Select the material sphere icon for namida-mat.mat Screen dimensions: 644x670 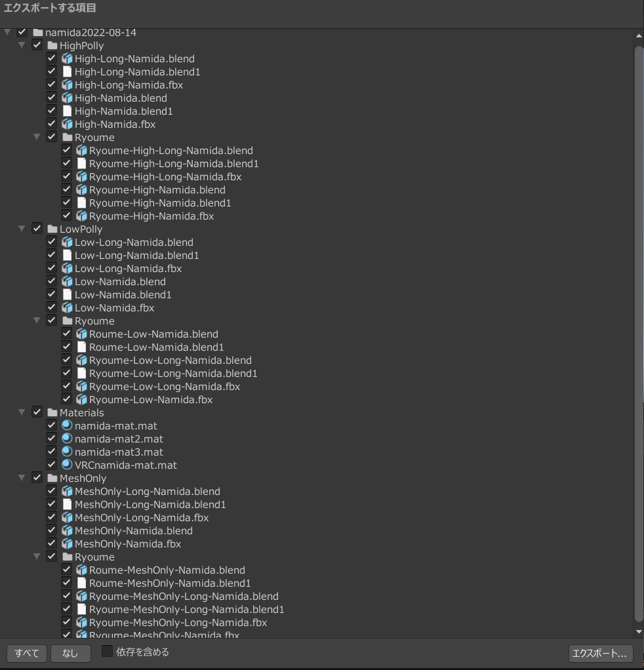[x=66, y=425]
